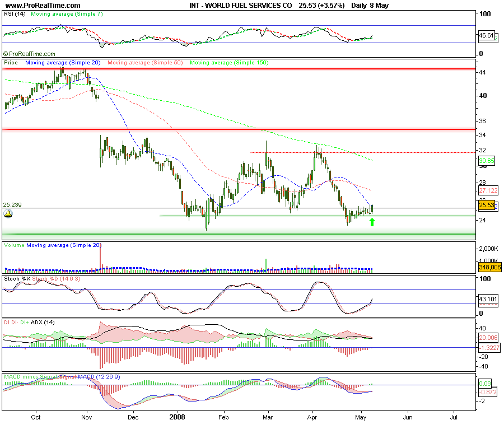The height and width of the screenshot is (448, 504).
Task: Click the -0.872 MACD value tag
Action: coord(488,392)
